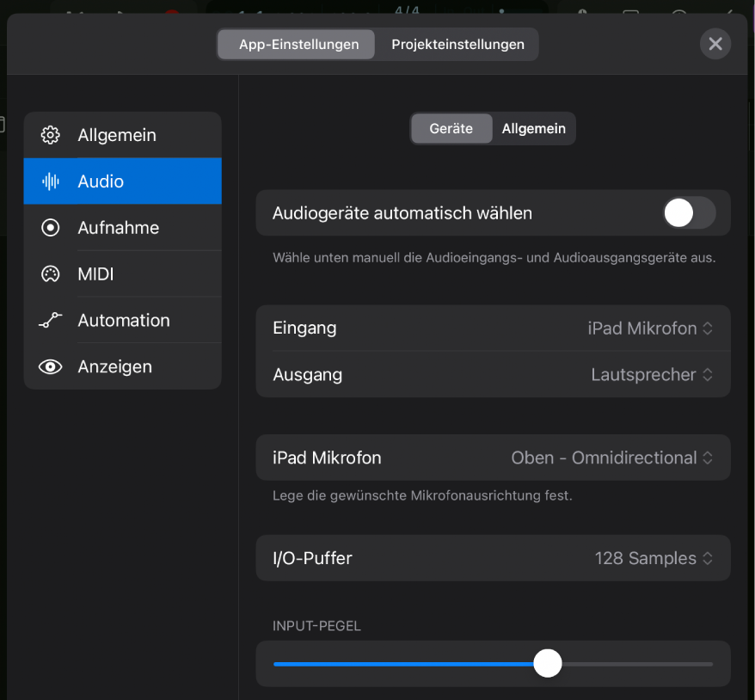Screen dimensions: 755x700
Task: Open the Oben - Omnidirectional microphone dropdown
Action: click(x=612, y=458)
